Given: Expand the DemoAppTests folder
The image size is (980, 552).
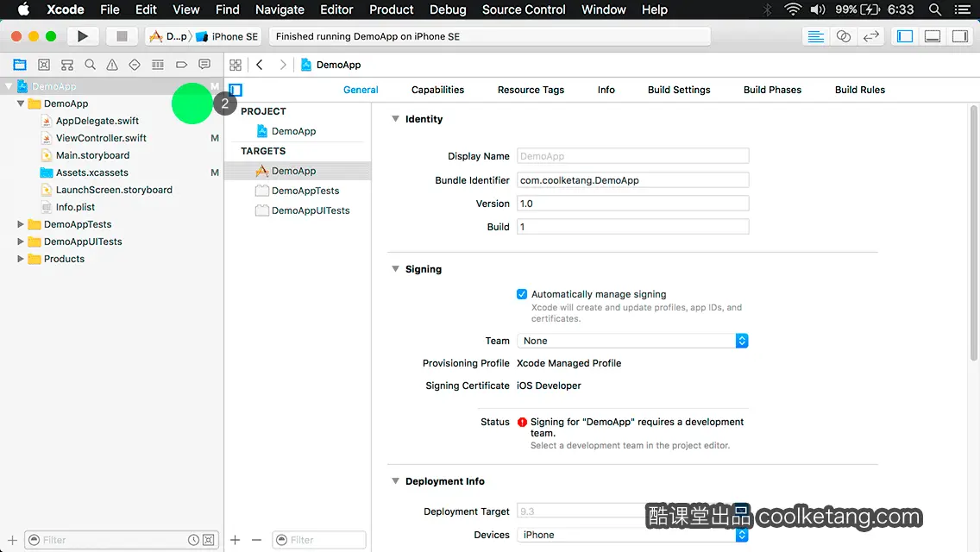Looking at the screenshot, I should pyautogui.click(x=21, y=223).
